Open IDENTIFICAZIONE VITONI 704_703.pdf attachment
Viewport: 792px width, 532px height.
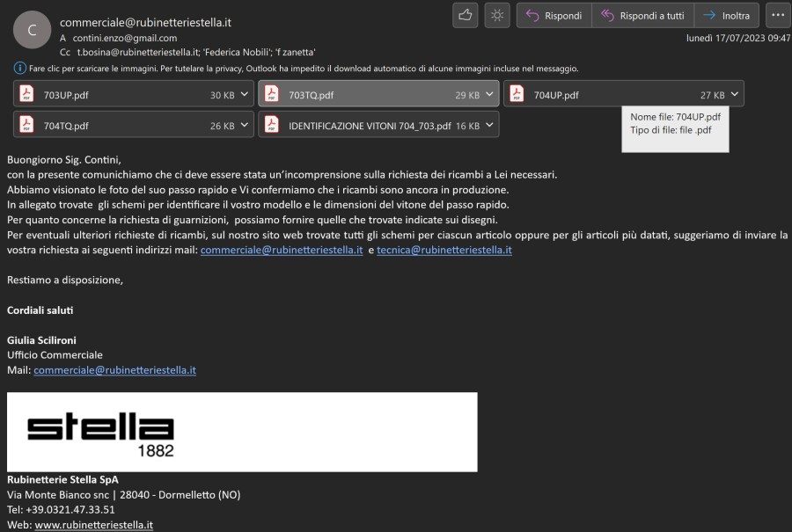tap(370, 126)
